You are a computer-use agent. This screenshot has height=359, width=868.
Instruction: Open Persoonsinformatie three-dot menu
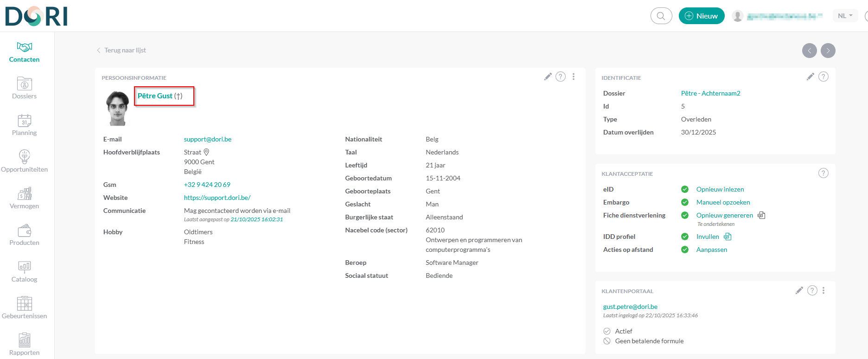point(574,77)
